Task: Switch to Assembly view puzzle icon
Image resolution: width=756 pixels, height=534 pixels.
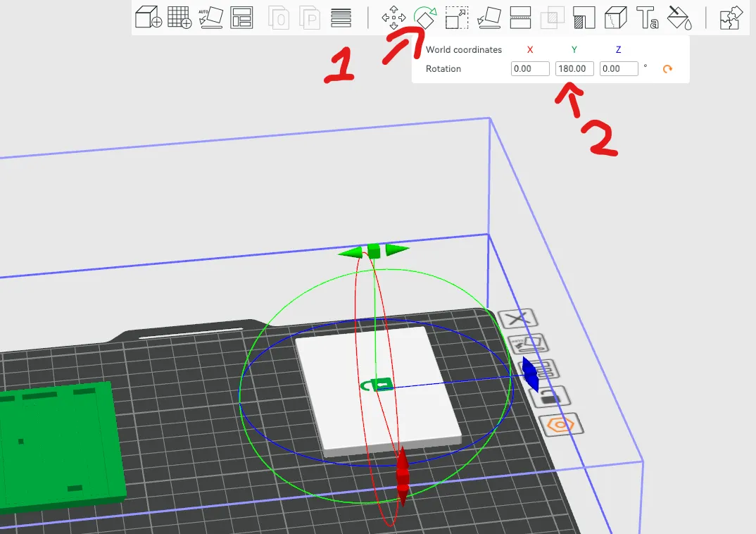Action: [731, 18]
